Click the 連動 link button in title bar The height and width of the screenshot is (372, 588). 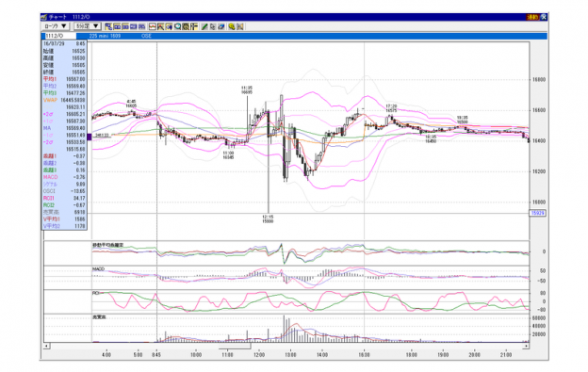click(x=532, y=17)
